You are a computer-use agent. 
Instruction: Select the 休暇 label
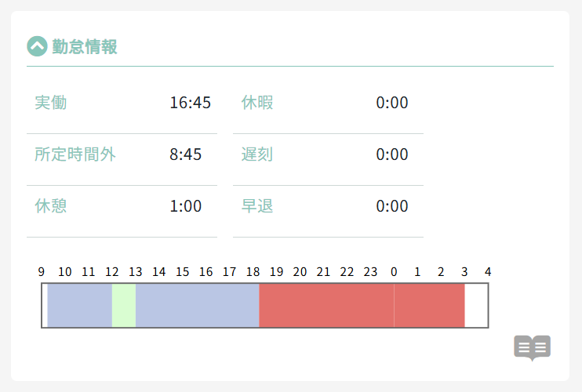[x=257, y=103]
